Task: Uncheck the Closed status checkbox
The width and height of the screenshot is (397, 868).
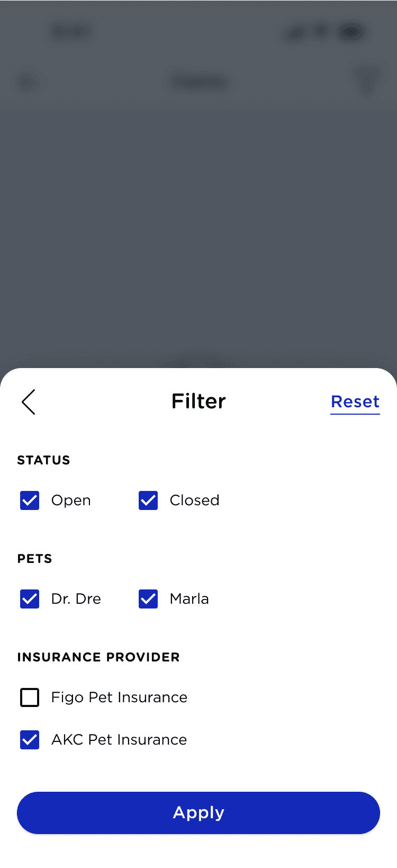Action: pos(148,500)
